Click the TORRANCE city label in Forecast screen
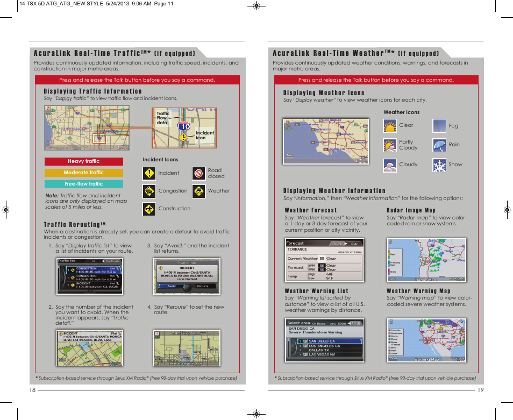513x420 pixels. pos(297,249)
